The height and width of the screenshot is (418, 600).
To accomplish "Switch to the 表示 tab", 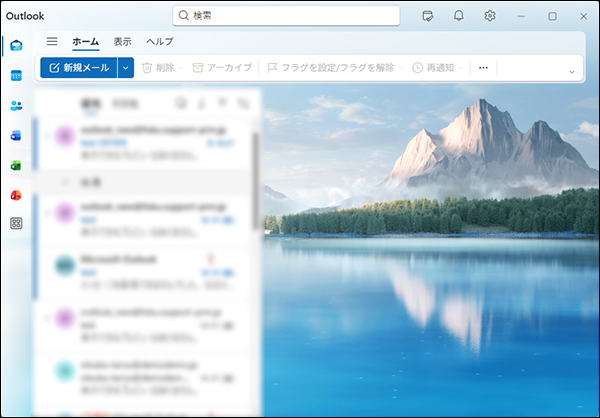I will pos(122,42).
